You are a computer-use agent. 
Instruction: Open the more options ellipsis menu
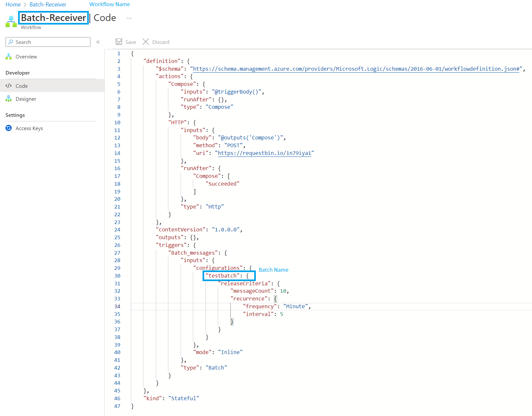pos(129,18)
